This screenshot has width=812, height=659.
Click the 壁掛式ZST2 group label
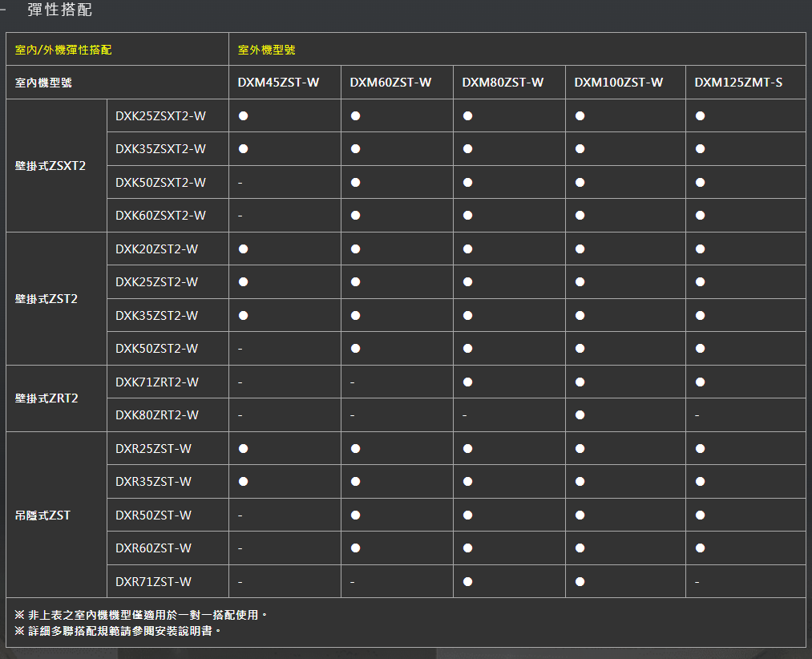point(46,299)
